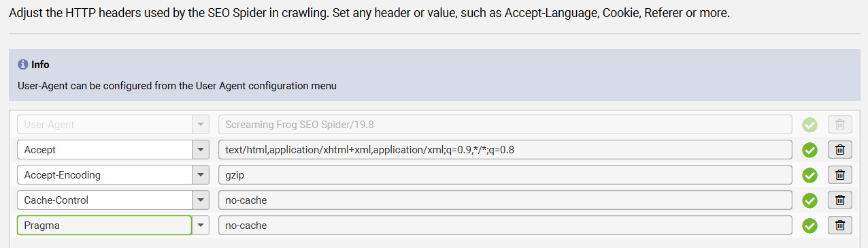Open the Cache-Control dropdown arrow
This screenshot has width=868, height=248.
pos(201,200)
